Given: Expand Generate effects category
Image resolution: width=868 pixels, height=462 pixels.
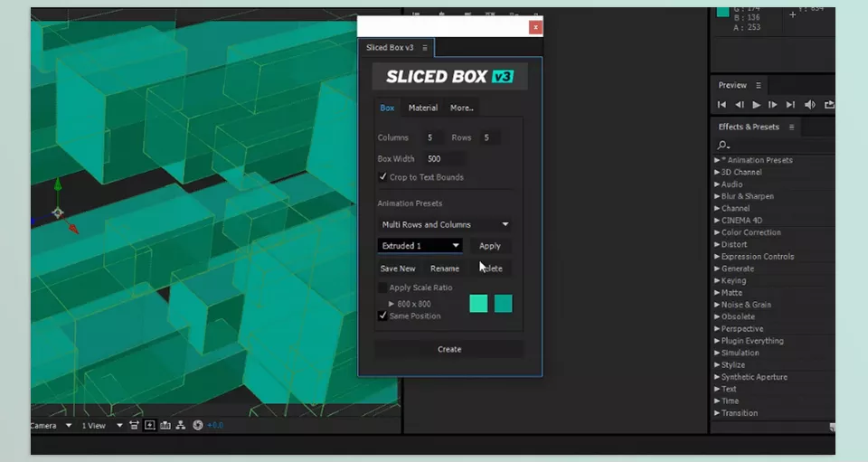Looking at the screenshot, I should tap(717, 269).
